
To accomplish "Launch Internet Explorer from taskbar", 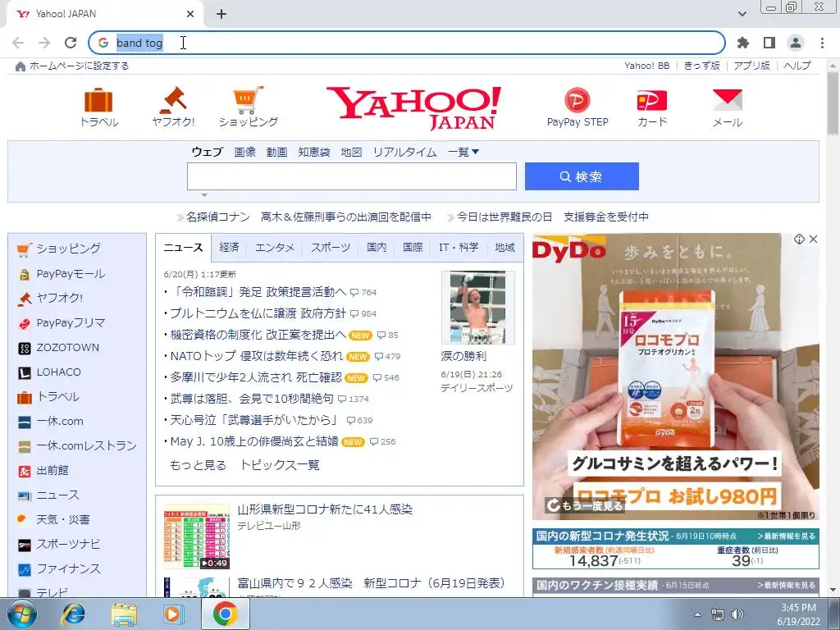I will (x=73, y=614).
